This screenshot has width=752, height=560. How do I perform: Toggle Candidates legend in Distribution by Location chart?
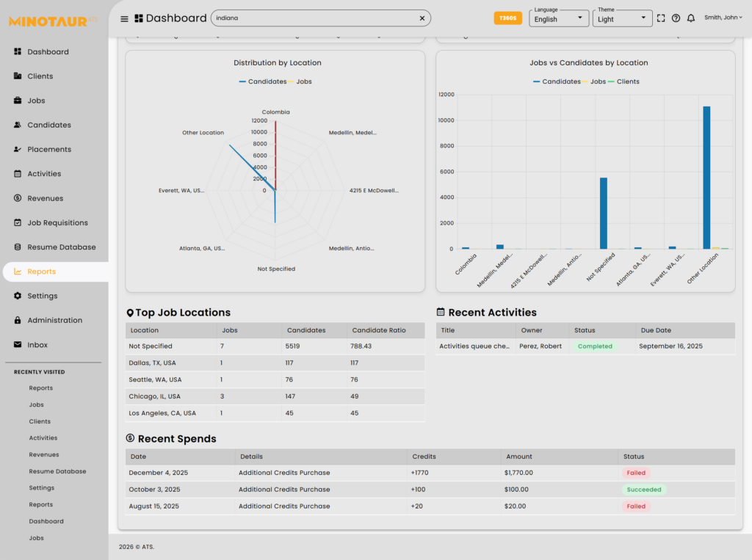coord(261,81)
